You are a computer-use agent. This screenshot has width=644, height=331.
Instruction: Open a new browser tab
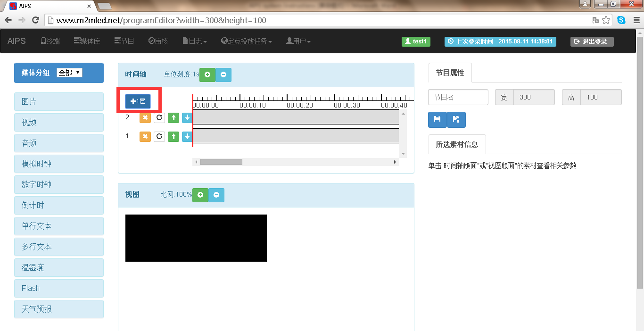point(105,6)
